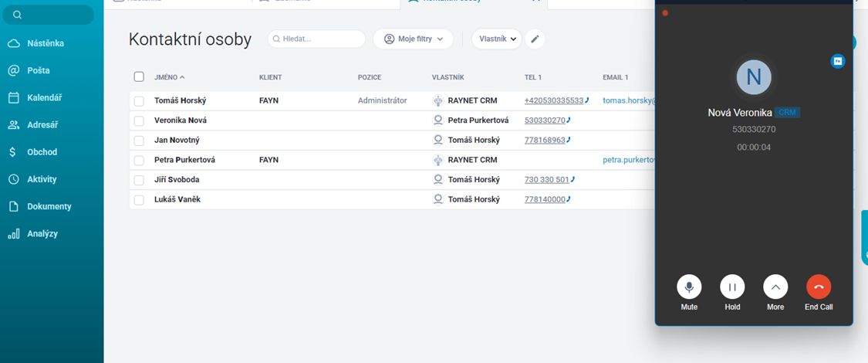868x363 pixels.
Task: Put the call on hold
Action: click(x=732, y=287)
